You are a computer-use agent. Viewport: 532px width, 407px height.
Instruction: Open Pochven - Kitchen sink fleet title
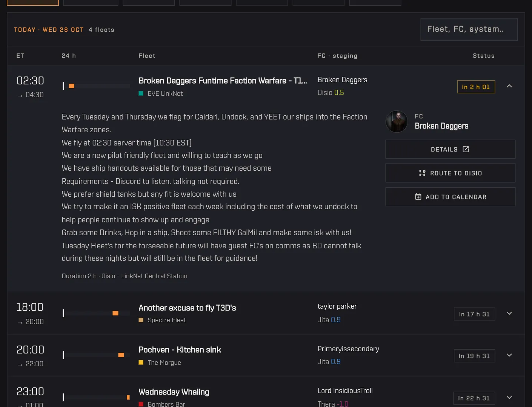pos(180,350)
